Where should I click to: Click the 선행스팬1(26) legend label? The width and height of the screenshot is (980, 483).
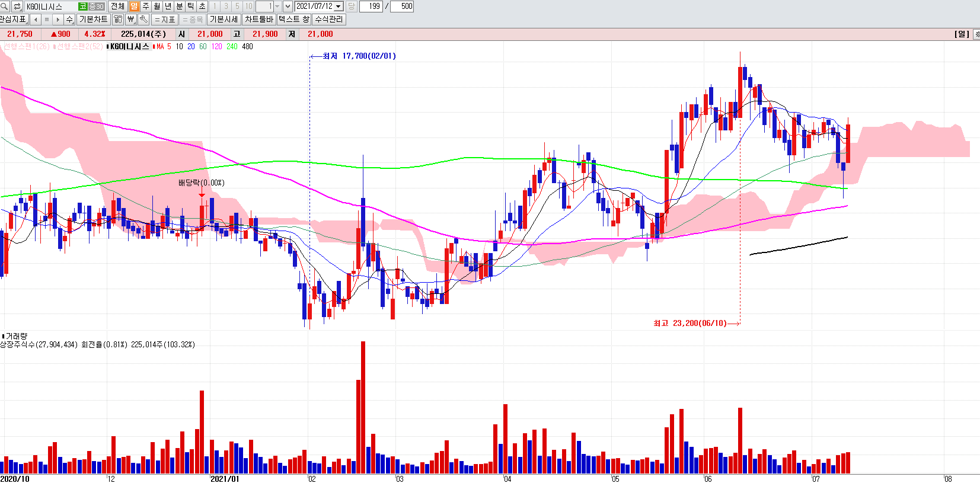(x=27, y=46)
